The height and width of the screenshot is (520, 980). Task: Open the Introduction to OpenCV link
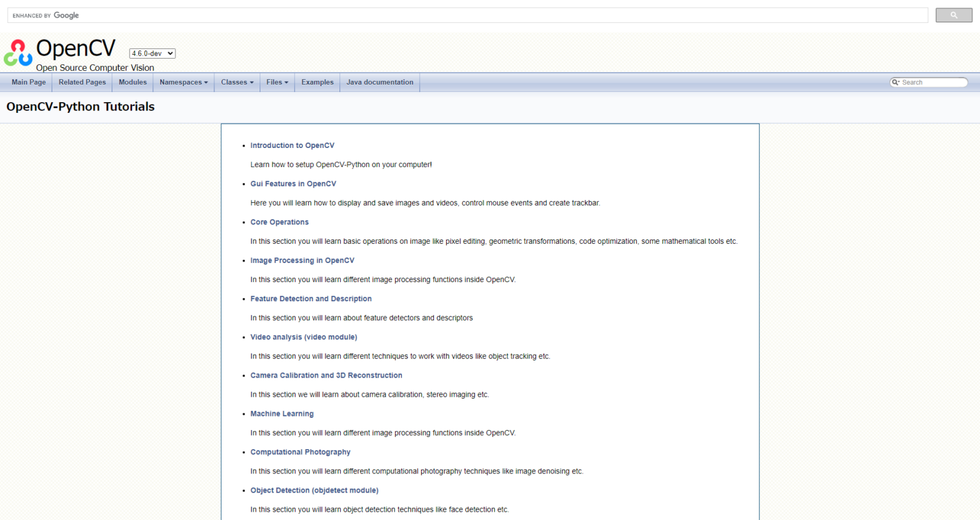[x=292, y=145]
